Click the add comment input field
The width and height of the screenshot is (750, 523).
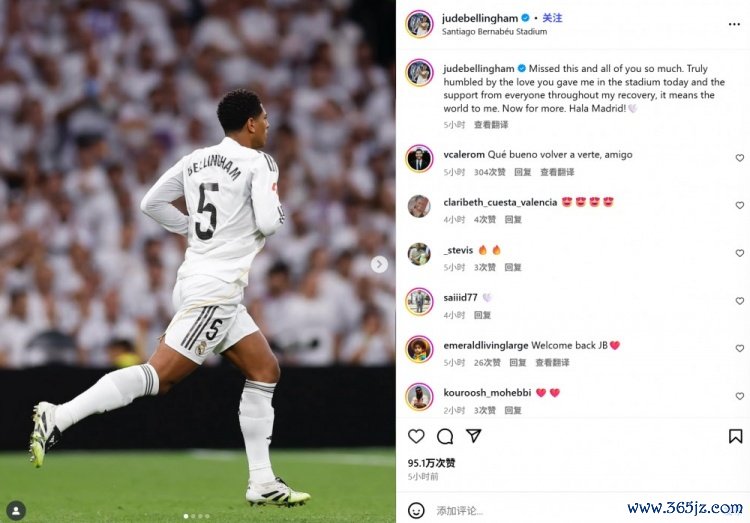pyautogui.click(x=526, y=511)
